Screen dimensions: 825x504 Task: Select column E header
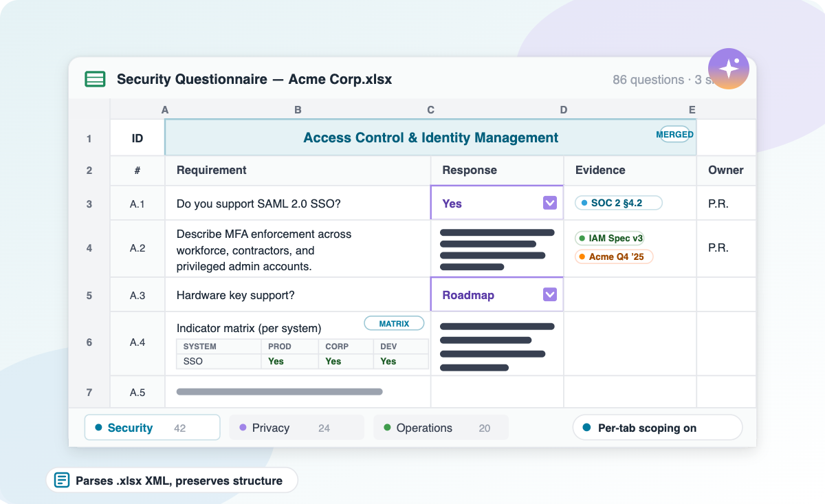(692, 110)
